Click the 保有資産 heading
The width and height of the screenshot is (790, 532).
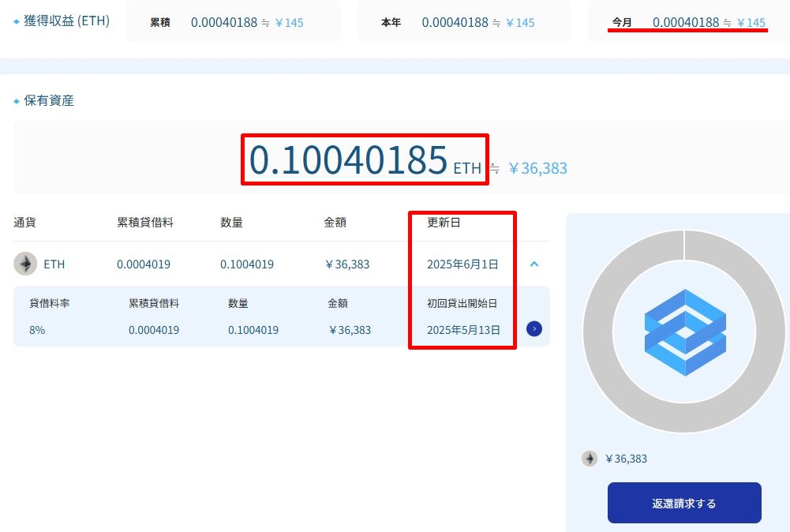49,101
